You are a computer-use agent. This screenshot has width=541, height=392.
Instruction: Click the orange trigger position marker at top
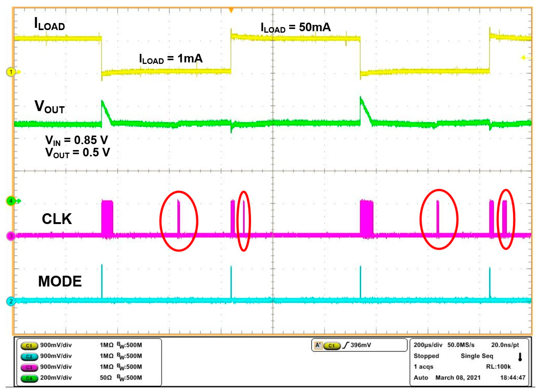coord(231,10)
